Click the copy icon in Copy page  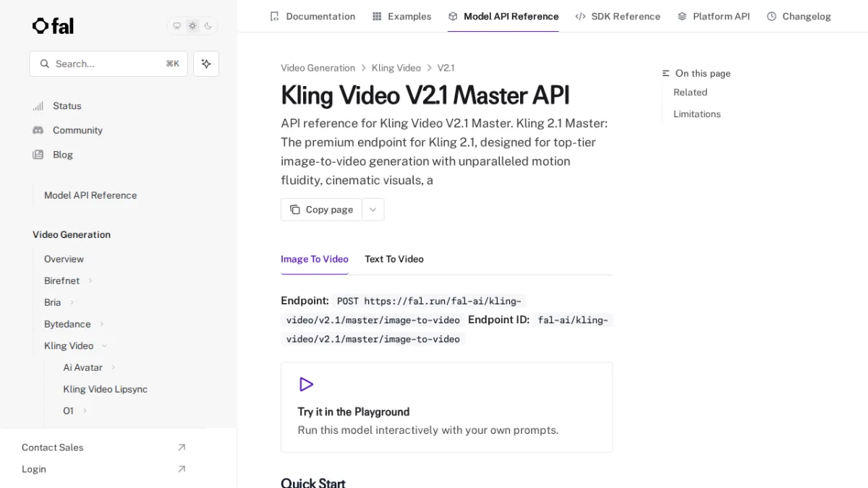tap(295, 210)
